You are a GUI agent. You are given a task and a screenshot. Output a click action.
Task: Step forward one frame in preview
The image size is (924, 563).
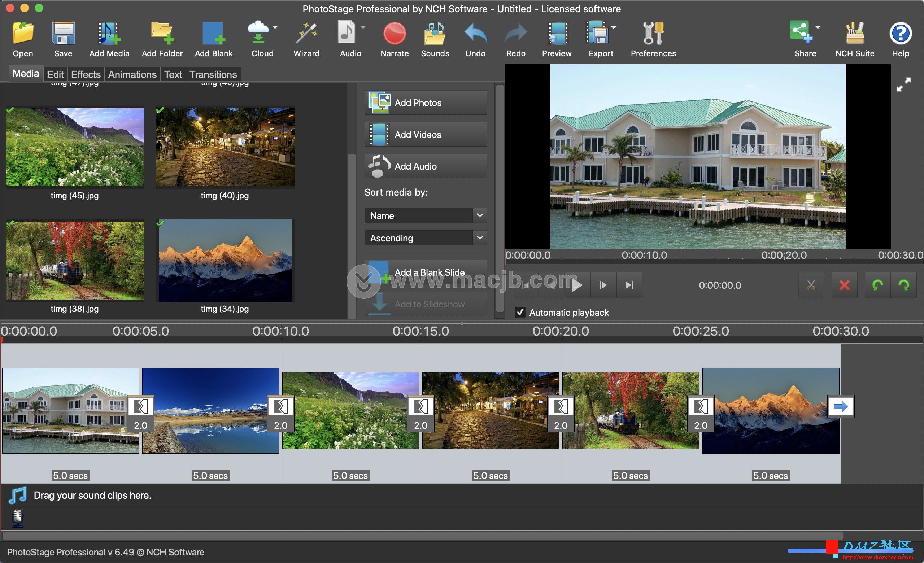[x=603, y=285]
